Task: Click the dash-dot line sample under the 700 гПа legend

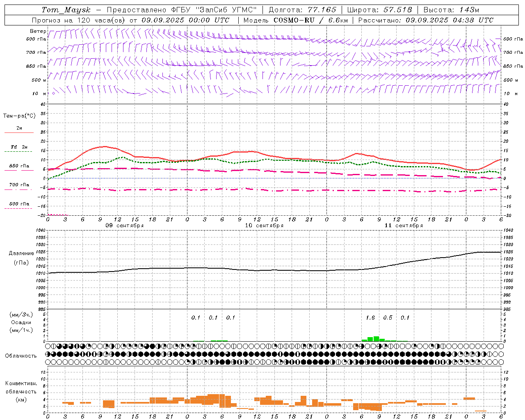Action: click(19, 190)
